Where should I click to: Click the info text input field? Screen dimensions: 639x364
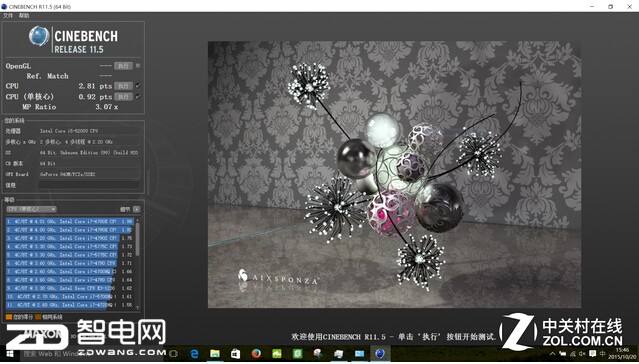tap(89, 185)
